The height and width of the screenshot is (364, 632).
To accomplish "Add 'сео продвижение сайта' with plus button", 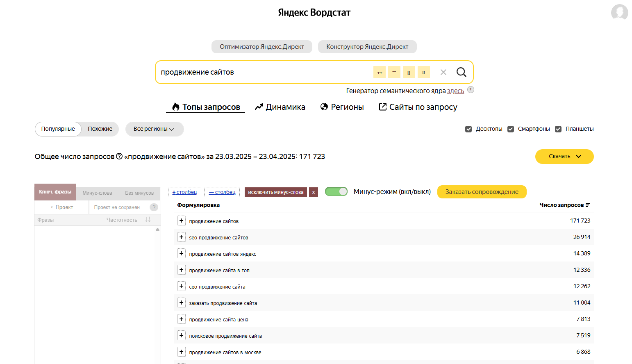I will (x=182, y=286).
